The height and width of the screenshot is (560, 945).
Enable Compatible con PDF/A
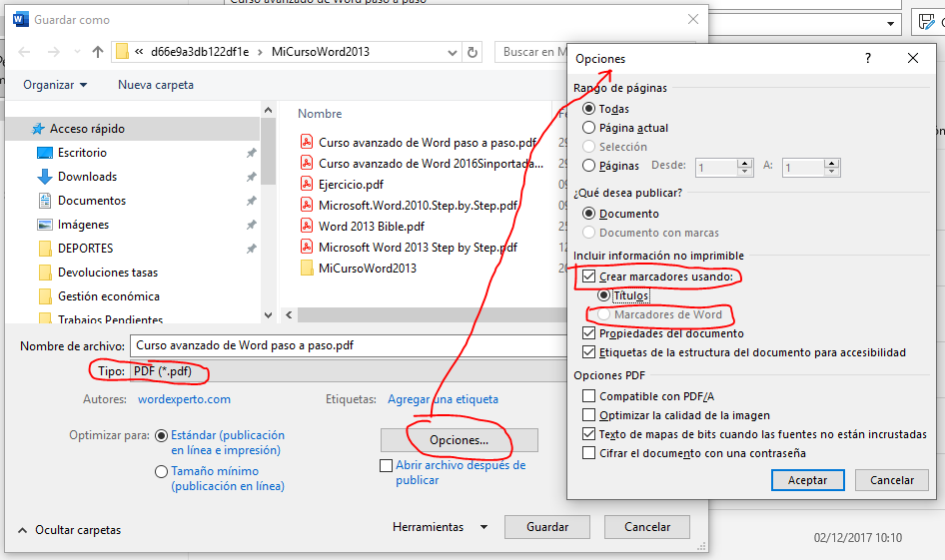click(588, 396)
